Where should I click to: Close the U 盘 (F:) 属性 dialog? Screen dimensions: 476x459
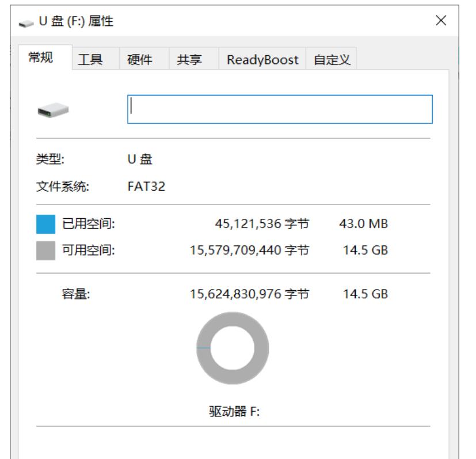[441, 21]
